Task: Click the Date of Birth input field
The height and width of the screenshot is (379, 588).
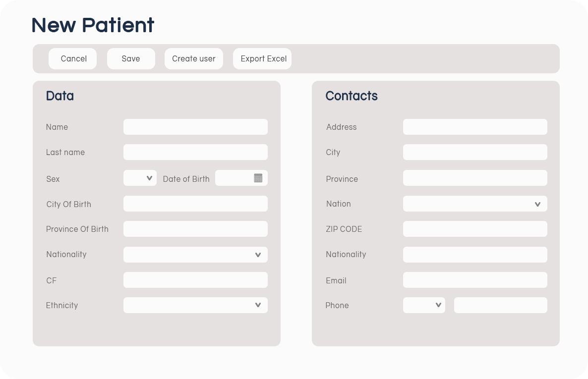Action: click(234, 178)
